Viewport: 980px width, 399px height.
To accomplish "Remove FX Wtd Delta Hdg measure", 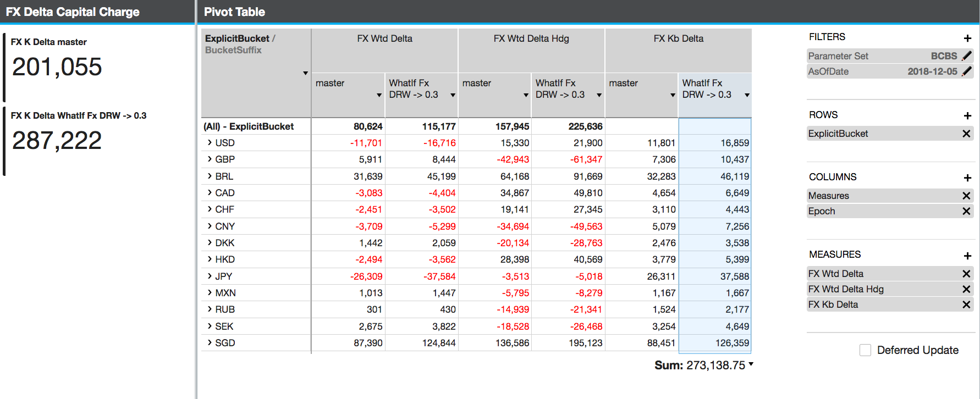I will click(x=966, y=289).
